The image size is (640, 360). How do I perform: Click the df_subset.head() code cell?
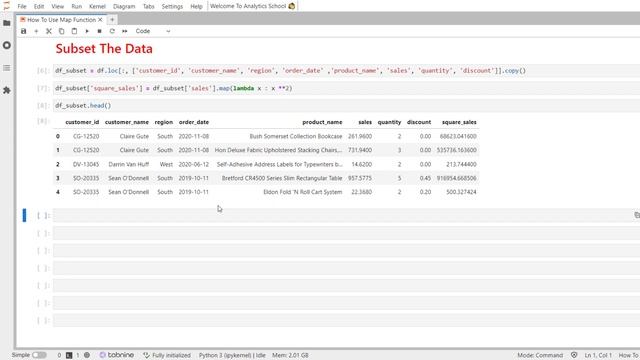coord(346,106)
